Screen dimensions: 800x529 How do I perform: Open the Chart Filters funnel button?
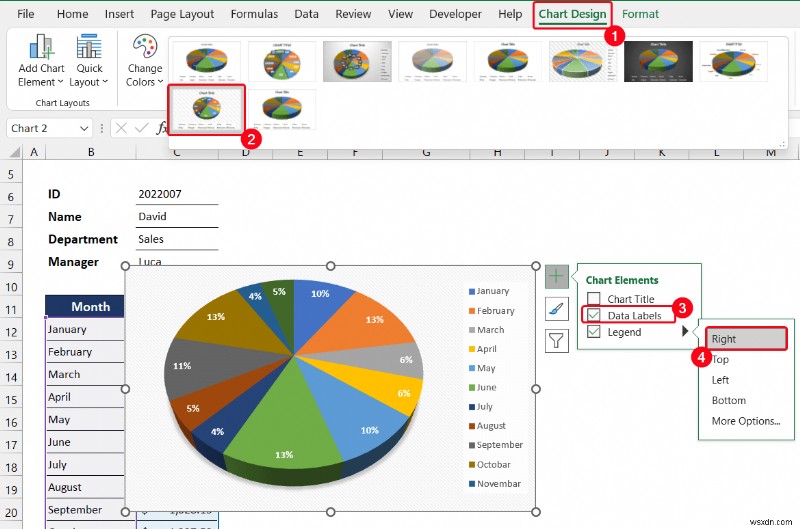[x=556, y=340]
